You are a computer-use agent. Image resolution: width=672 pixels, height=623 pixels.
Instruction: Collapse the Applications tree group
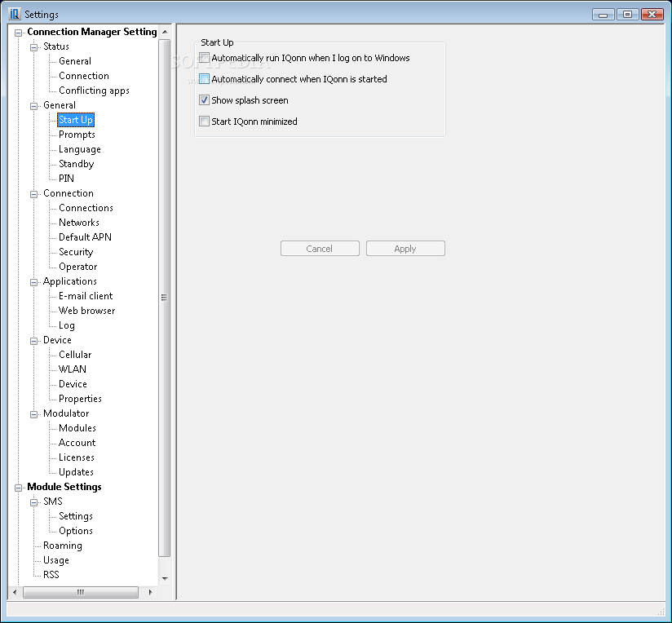pyautogui.click(x=34, y=282)
